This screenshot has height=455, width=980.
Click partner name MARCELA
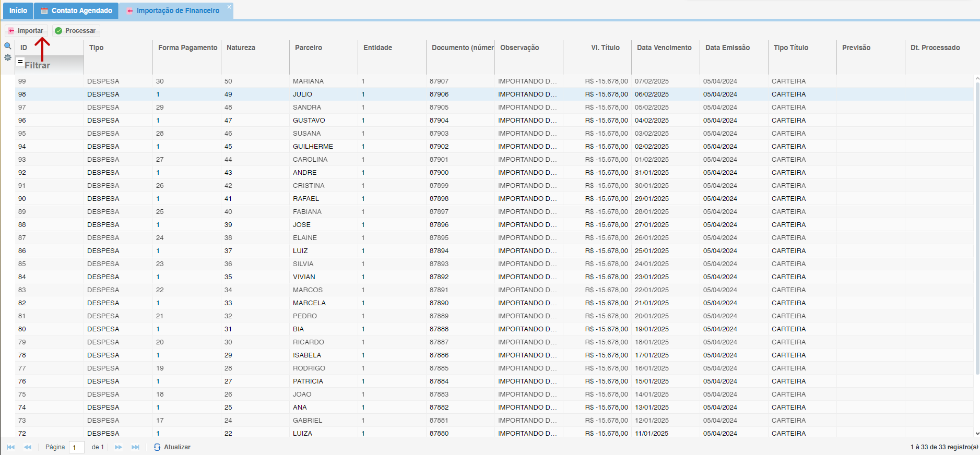(309, 303)
